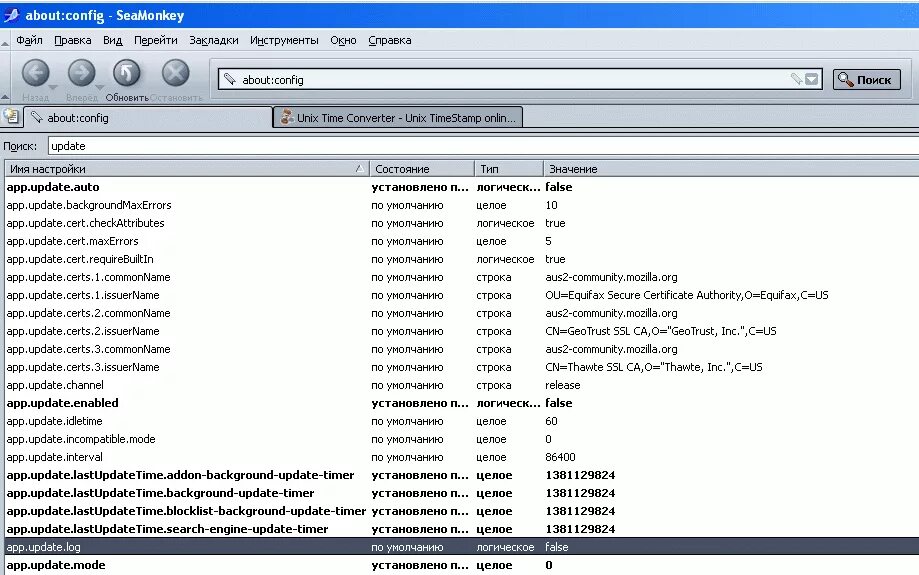This screenshot has width=919, height=575.
Task: Select the highlighted app.update.log row
Action: [462, 547]
